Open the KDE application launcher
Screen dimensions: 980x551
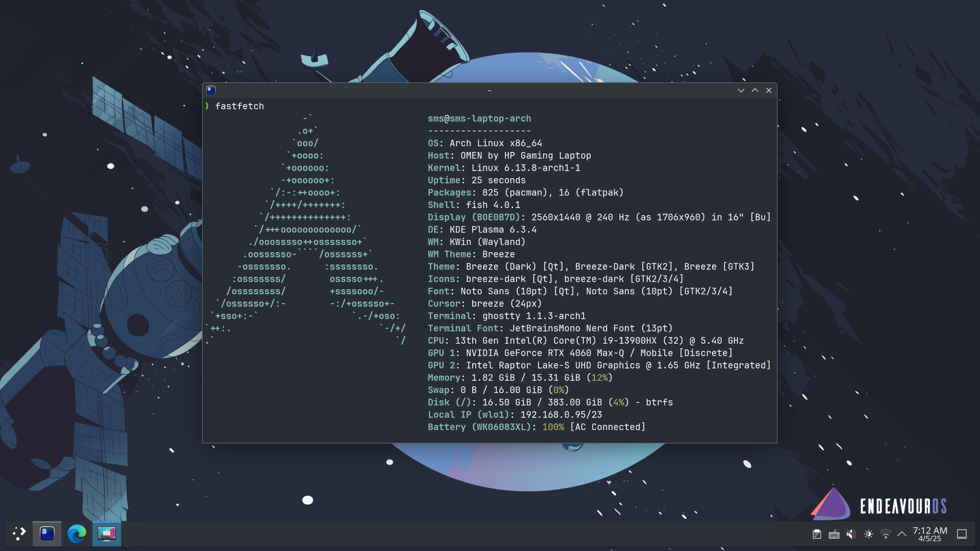(x=19, y=533)
